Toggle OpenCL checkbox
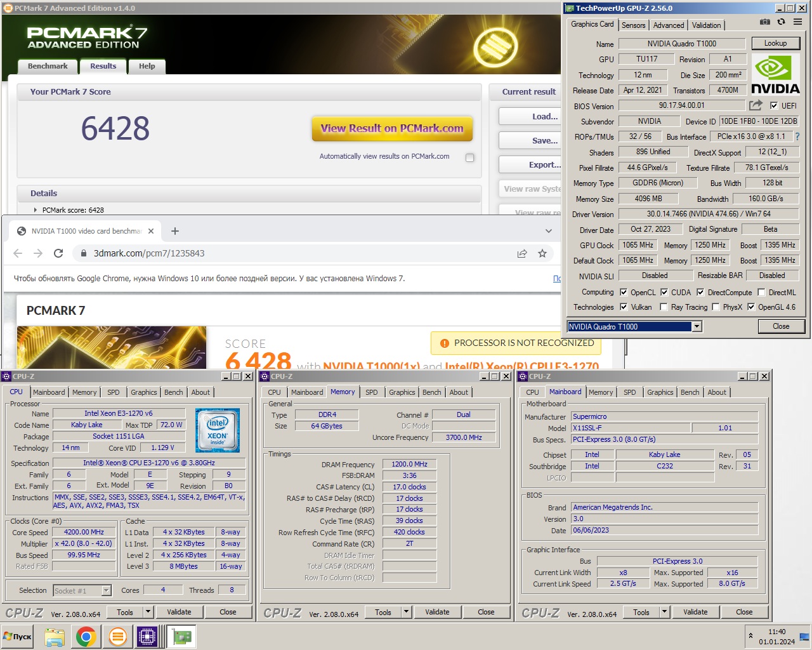 click(x=624, y=293)
